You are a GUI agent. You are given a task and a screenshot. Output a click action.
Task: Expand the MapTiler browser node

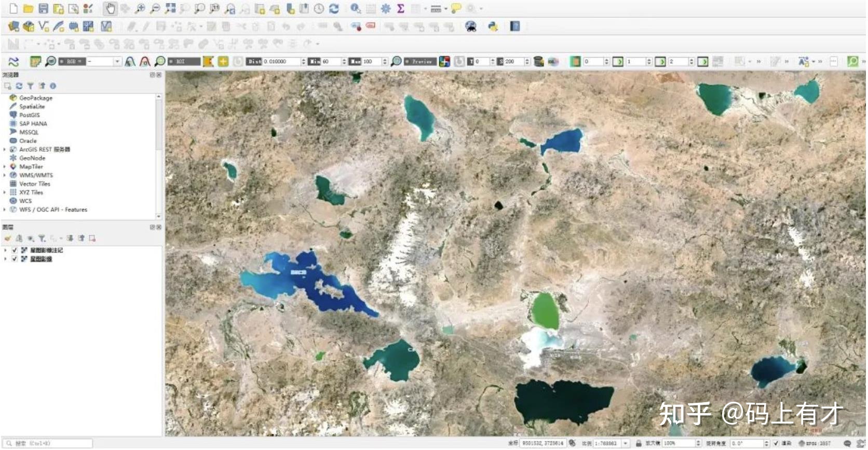coord(5,166)
